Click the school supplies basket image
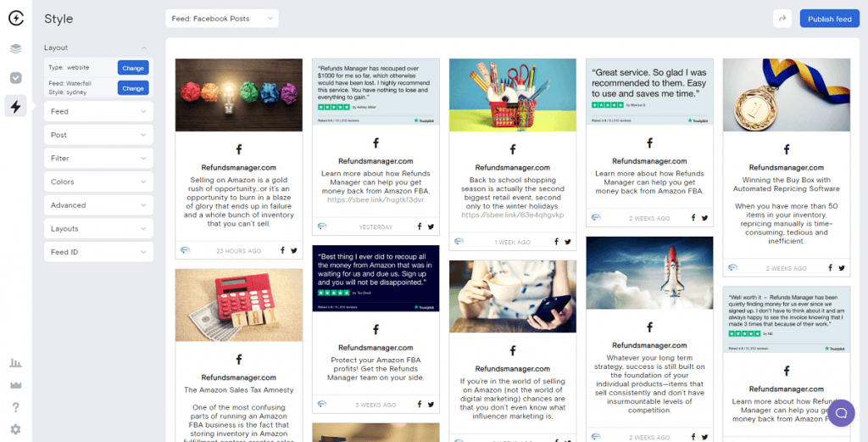868x442 pixels. [513, 95]
